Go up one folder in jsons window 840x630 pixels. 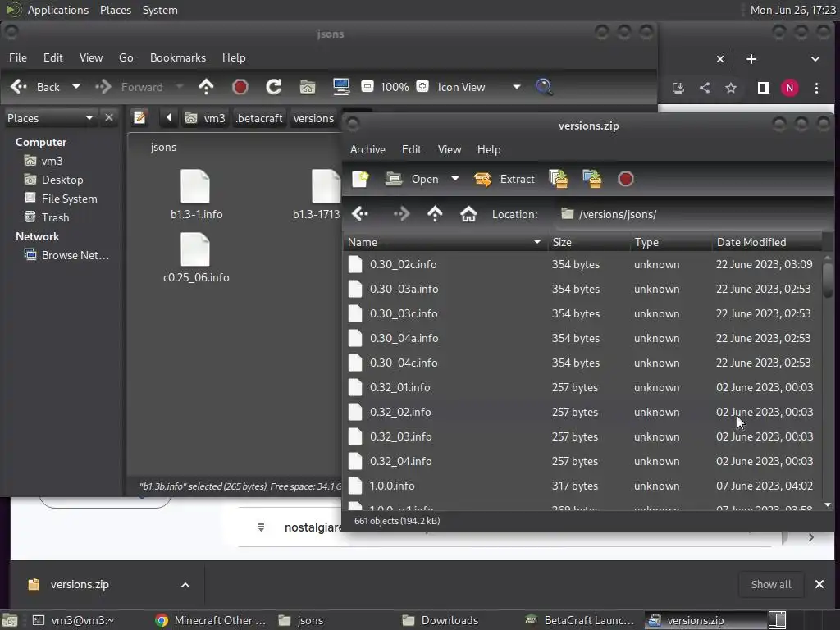click(x=206, y=87)
